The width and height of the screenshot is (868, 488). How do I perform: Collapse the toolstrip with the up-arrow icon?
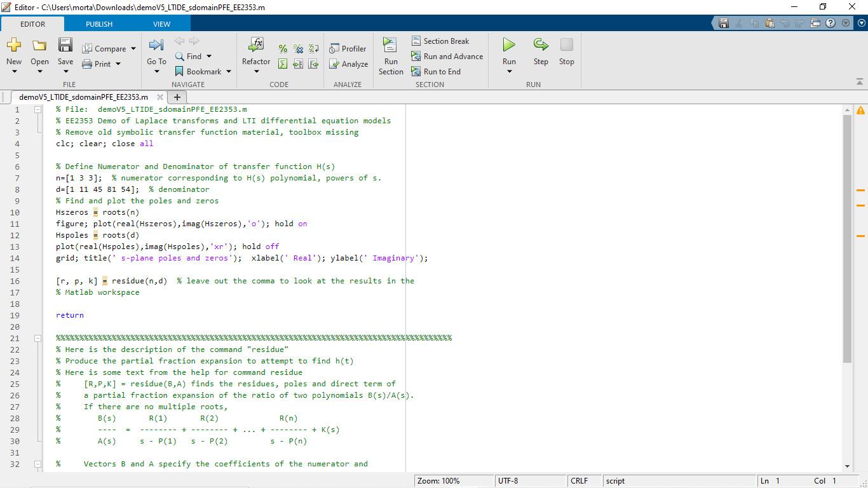(x=860, y=81)
